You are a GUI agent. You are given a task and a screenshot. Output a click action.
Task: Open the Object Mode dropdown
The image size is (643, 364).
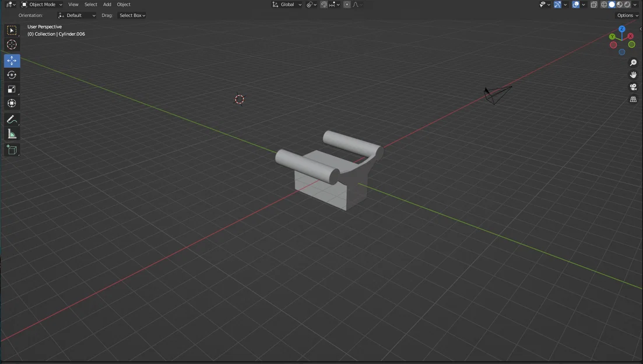pos(42,4)
